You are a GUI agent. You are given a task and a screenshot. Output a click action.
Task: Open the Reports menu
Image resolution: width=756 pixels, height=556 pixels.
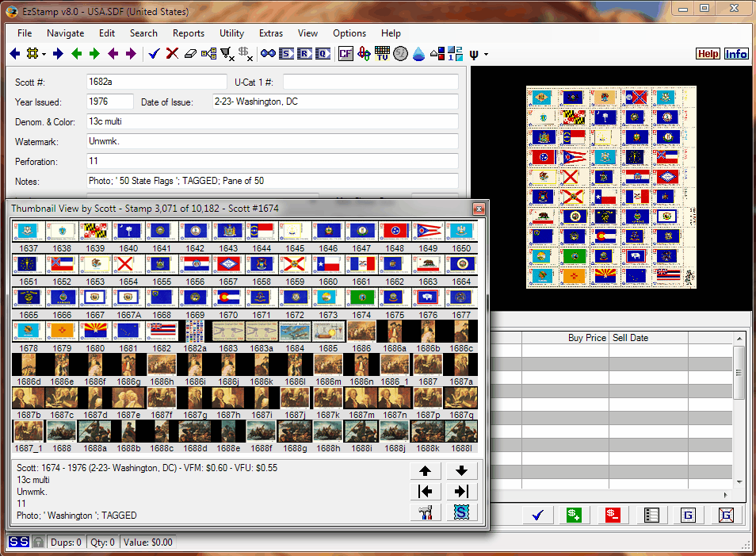pos(188,33)
